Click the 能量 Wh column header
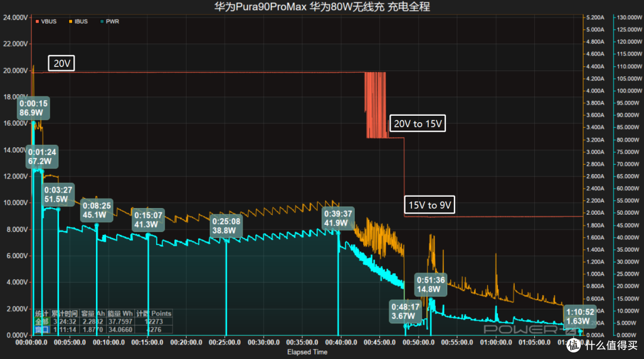 tap(120, 314)
